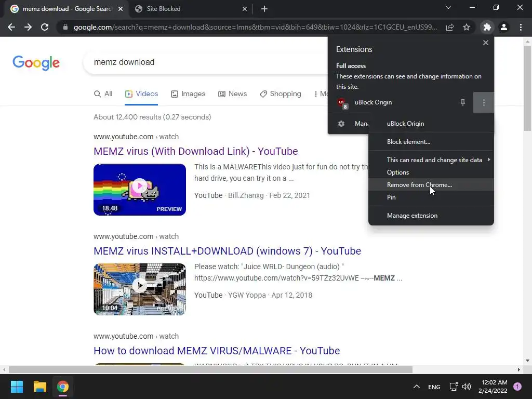Click the browser forward arrow

point(28,27)
